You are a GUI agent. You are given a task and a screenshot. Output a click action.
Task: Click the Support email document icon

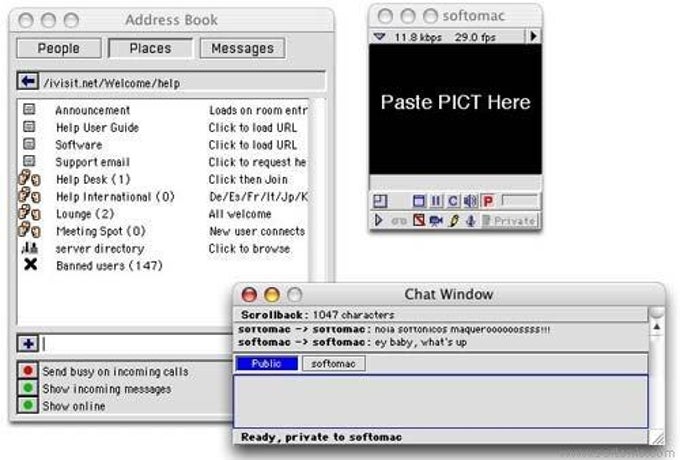click(29, 161)
